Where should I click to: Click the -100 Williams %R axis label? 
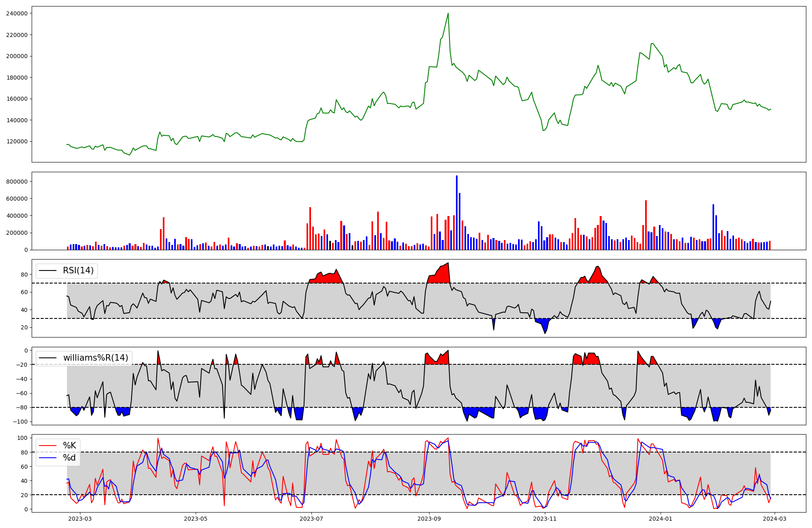coord(19,422)
